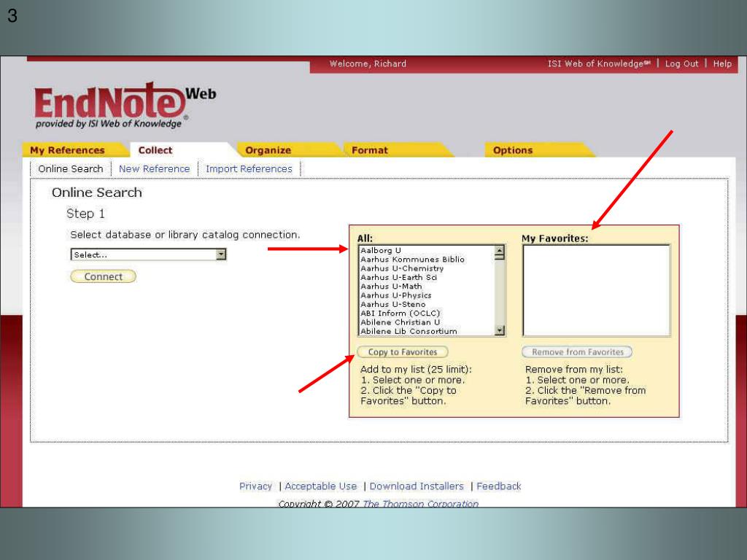Open the Import References link

pyautogui.click(x=249, y=168)
